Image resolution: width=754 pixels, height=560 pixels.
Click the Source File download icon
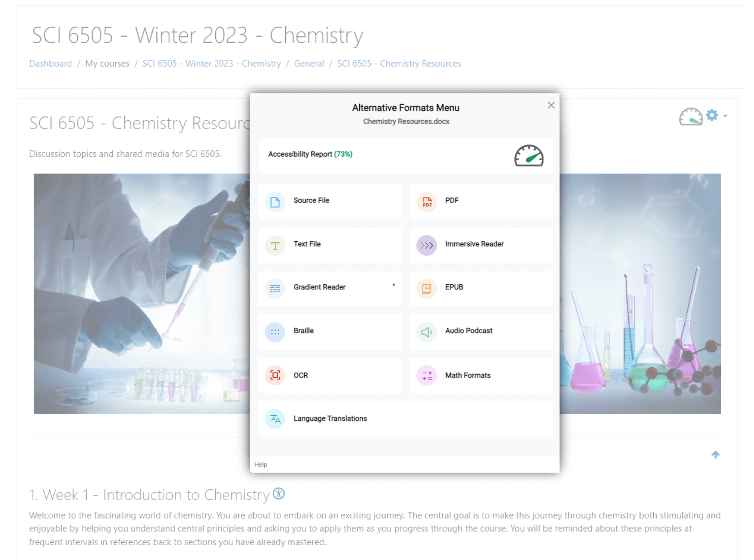point(275,200)
